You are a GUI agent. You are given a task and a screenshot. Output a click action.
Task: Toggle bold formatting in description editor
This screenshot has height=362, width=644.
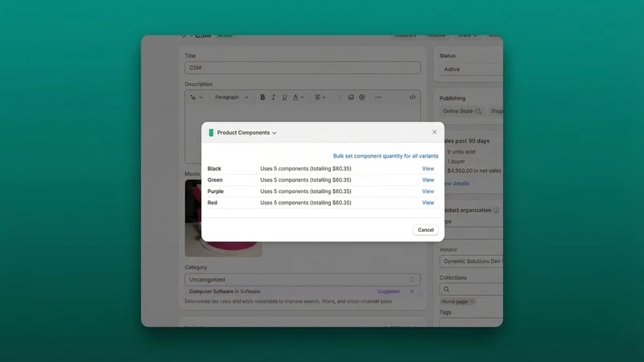pos(262,97)
